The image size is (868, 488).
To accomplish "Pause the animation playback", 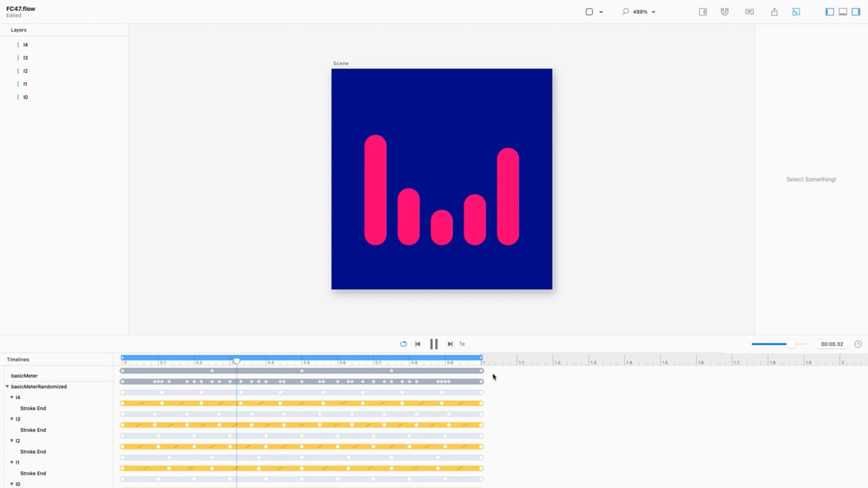I will tap(434, 344).
